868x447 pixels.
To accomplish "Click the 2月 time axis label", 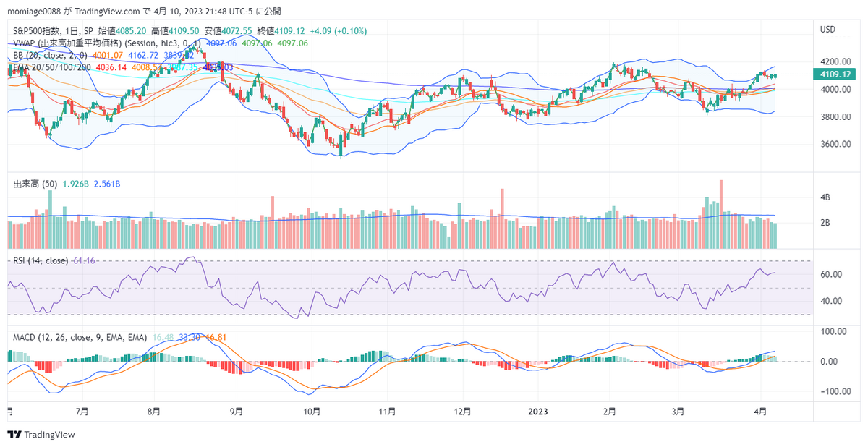I will (609, 412).
